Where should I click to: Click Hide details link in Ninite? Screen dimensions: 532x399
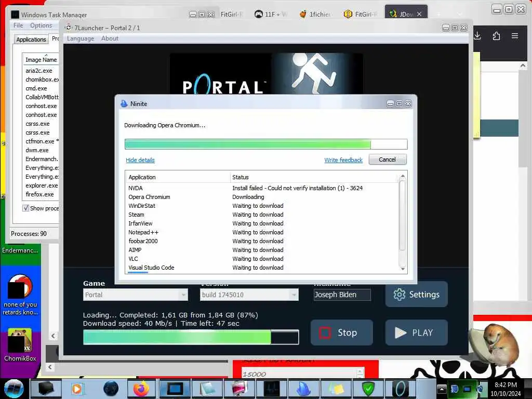pyautogui.click(x=140, y=160)
